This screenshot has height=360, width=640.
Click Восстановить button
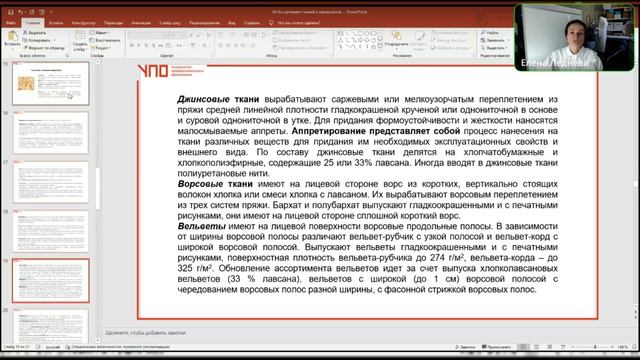(105, 40)
